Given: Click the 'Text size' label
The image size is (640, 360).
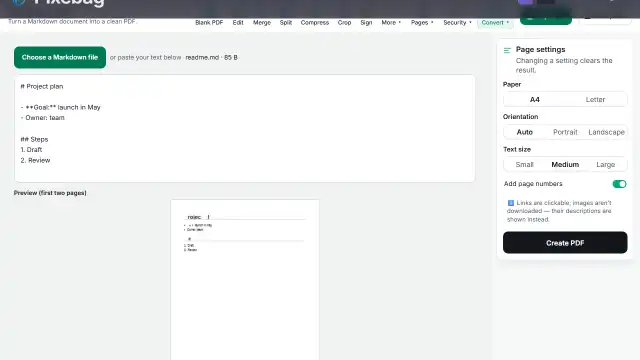Looking at the screenshot, I should tap(517, 149).
